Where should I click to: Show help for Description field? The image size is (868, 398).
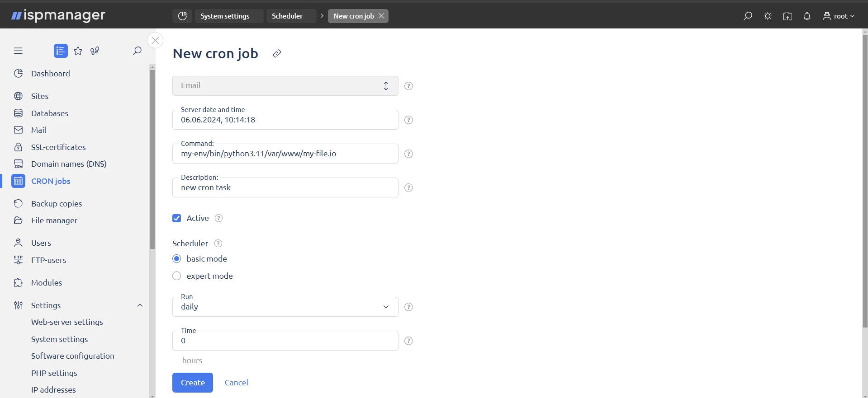(x=408, y=187)
